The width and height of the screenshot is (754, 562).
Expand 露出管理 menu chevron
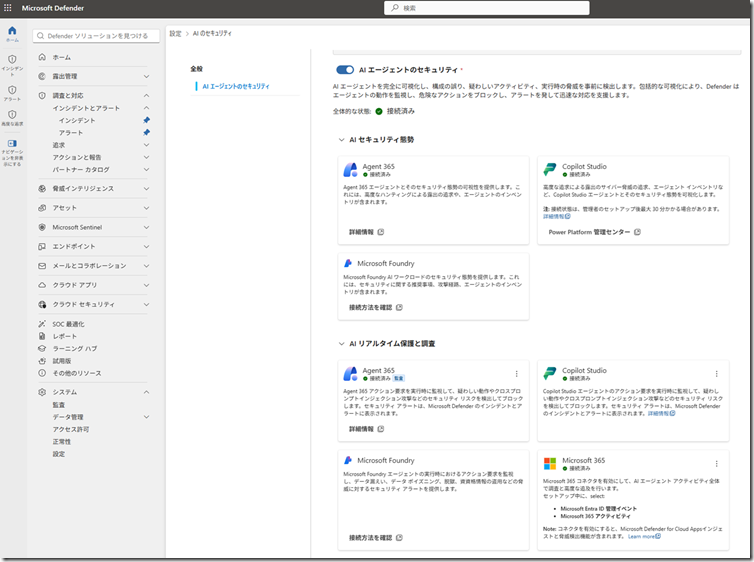146,76
